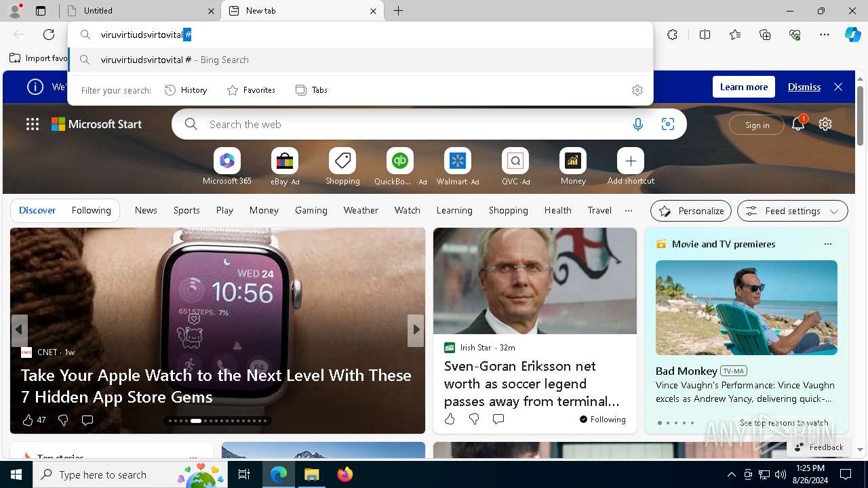Open Browser essentials heart icon
Image resolution: width=868 pixels, height=488 pixels.
pos(795,35)
